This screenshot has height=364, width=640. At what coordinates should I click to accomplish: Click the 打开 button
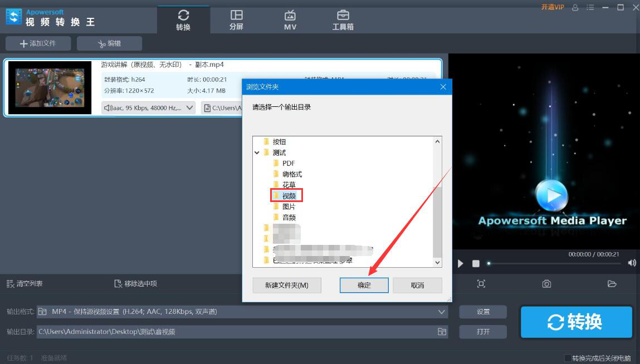click(x=483, y=332)
